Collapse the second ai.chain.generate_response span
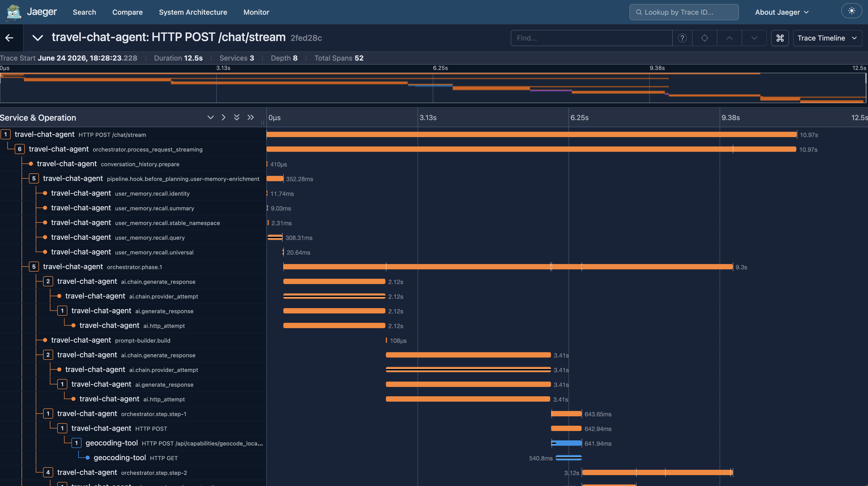The width and height of the screenshot is (868, 486). 48,355
